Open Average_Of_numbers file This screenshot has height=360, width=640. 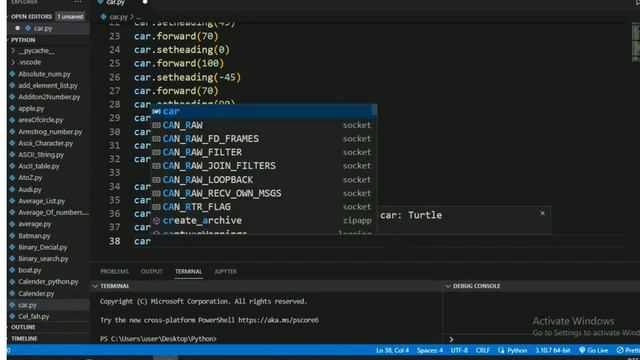[53, 212]
